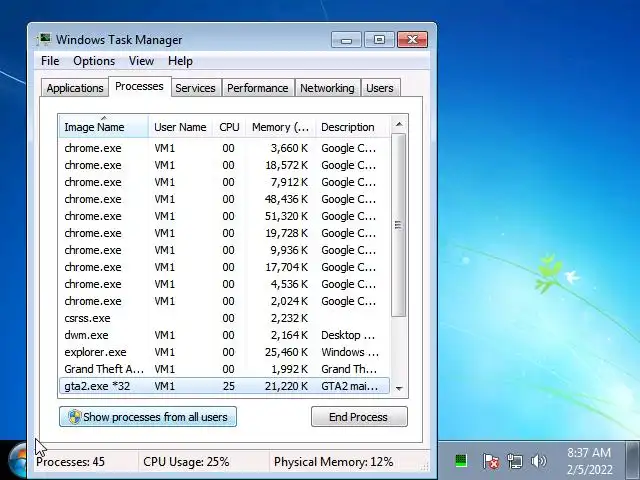Click the volume speaker tray icon
This screenshot has height=480, width=640.
(x=538, y=461)
